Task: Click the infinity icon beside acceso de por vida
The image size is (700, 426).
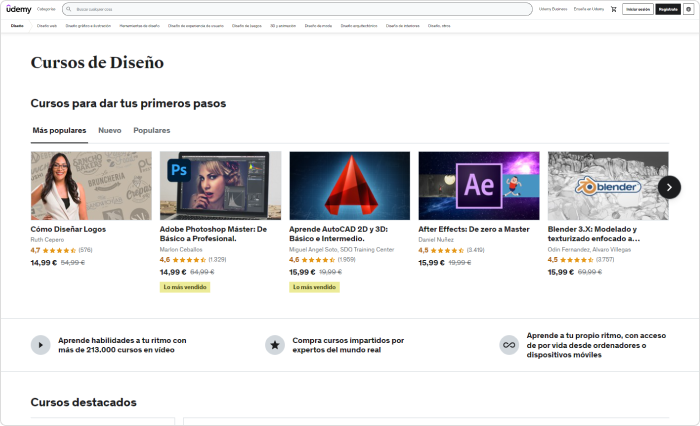Action: click(x=509, y=345)
